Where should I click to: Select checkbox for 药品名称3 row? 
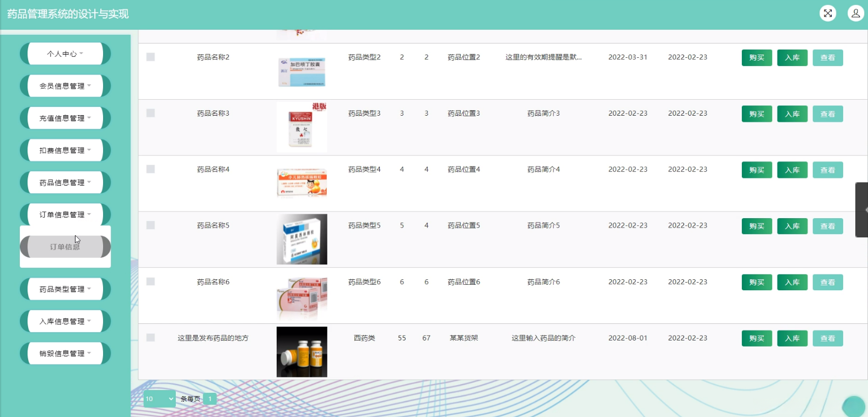pos(150,113)
